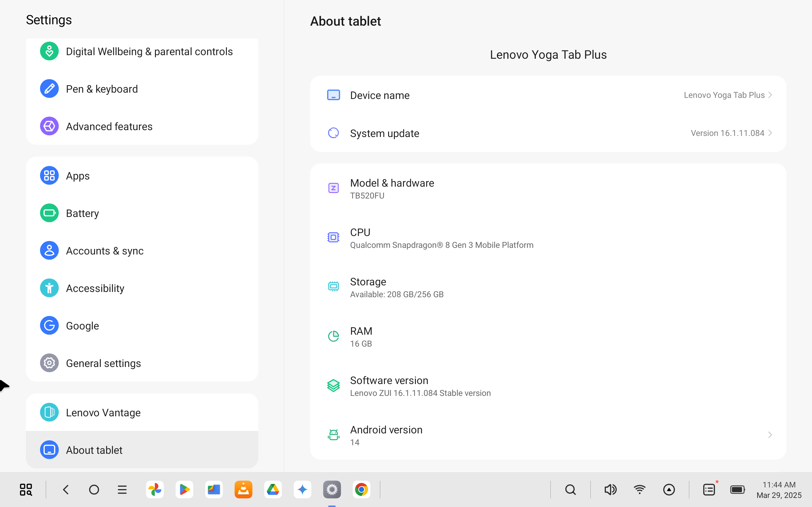Viewport: 812px width, 507px height.
Task: Tap the TB520FU model number
Action: click(367, 195)
